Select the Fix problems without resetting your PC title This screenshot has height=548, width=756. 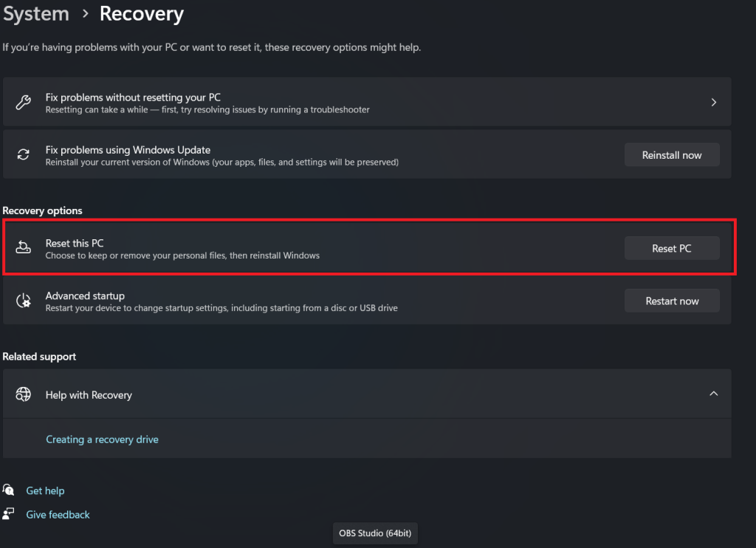click(133, 97)
